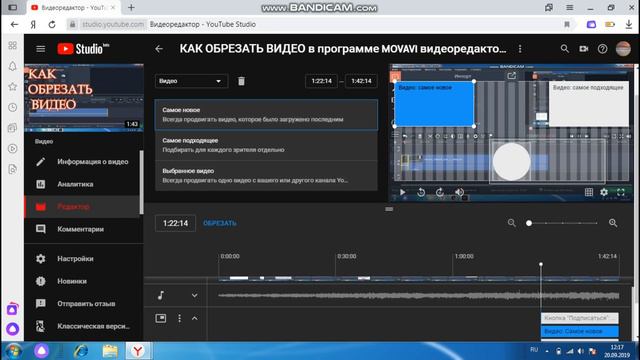Screen dimensions: 640x360
Task: Expand the audio track chevron
Action: [195, 295]
